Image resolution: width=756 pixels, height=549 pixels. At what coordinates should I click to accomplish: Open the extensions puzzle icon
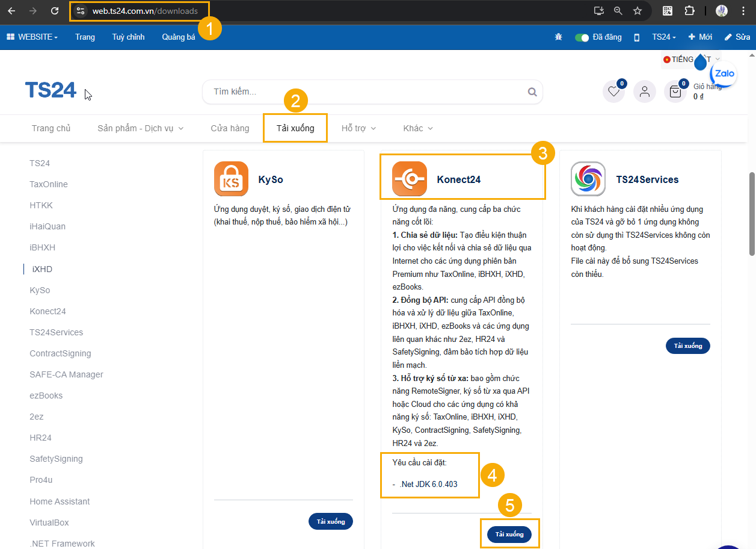689,11
